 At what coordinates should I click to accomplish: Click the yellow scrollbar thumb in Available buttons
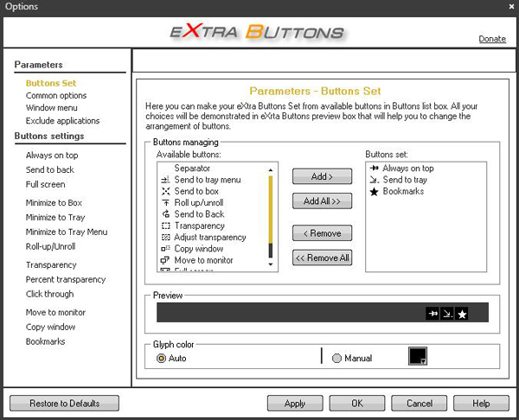271,210
